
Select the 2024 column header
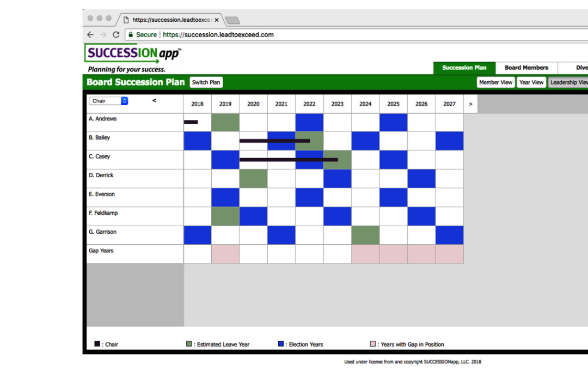point(365,104)
